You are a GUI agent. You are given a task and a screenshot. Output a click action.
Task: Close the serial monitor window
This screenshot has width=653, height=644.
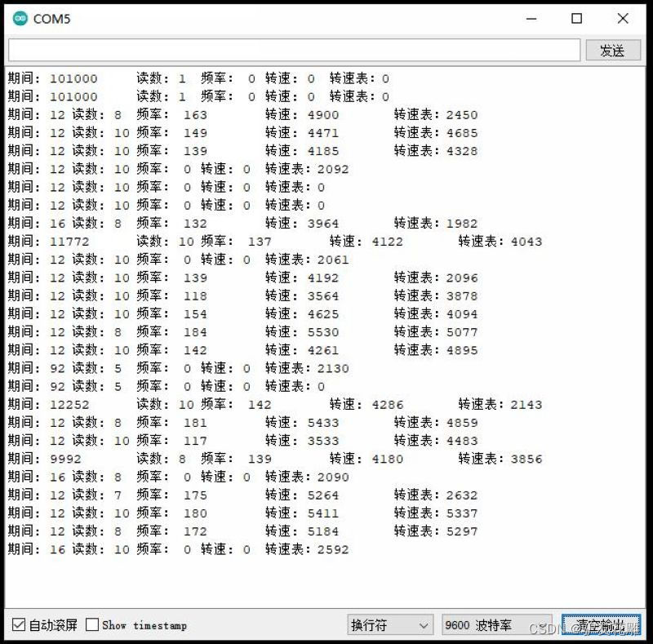pyautogui.click(x=623, y=18)
